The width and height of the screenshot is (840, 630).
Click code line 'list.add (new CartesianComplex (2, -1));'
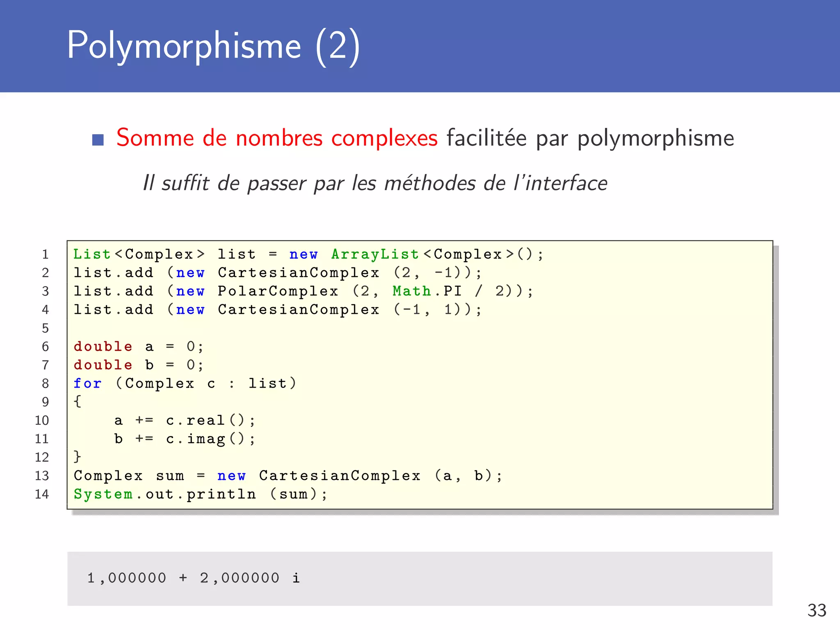(278, 273)
